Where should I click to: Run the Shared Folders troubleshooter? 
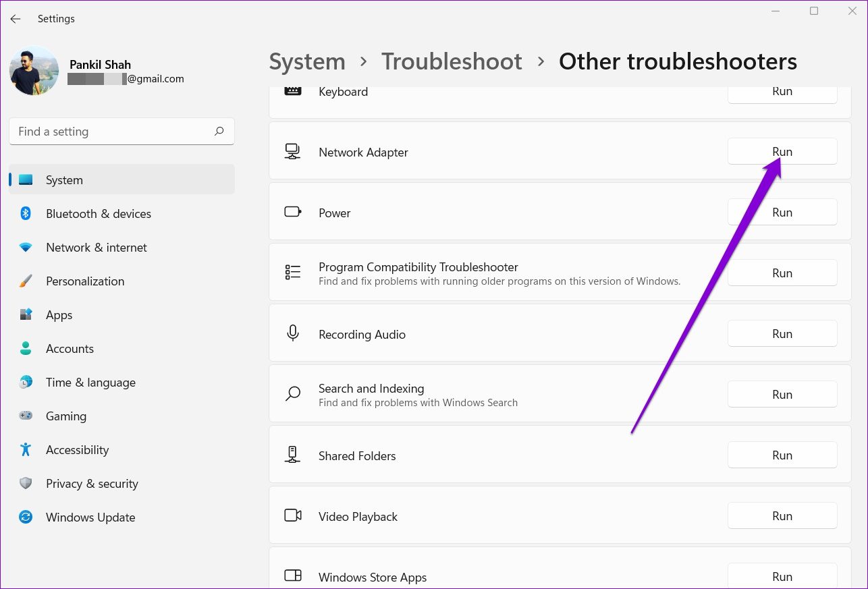pyautogui.click(x=782, y=455)
